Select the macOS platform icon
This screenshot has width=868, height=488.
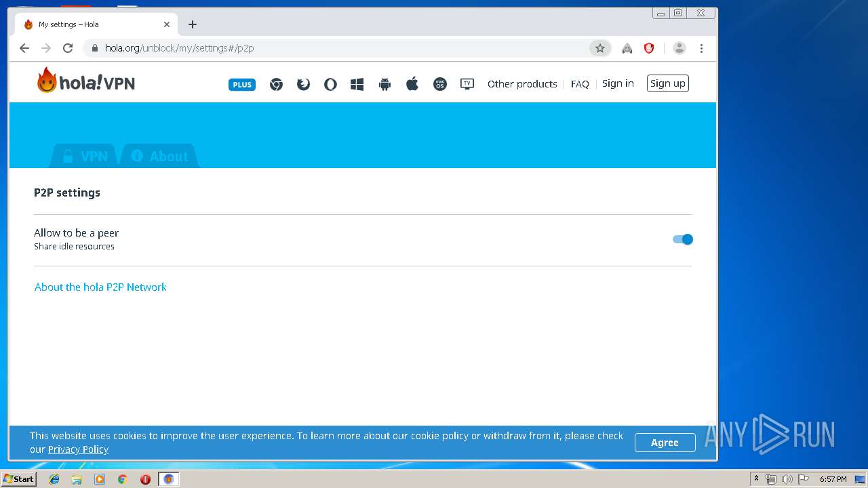440,85
